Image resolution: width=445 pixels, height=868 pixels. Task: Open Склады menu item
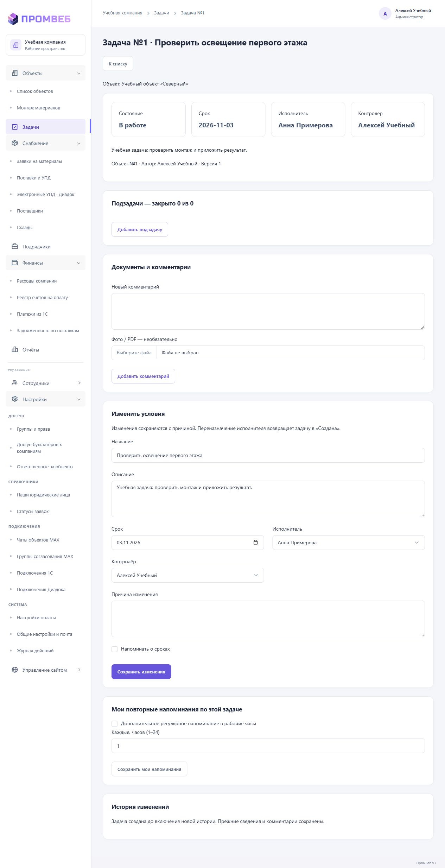[25, 227]
